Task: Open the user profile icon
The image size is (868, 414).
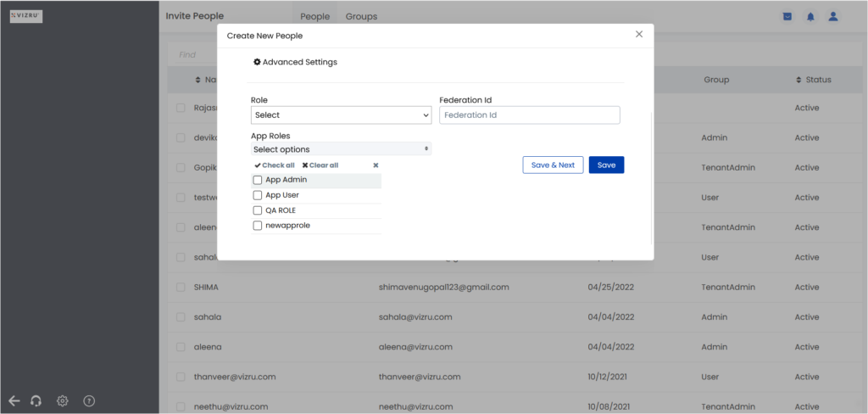Action: click(832, 17)
